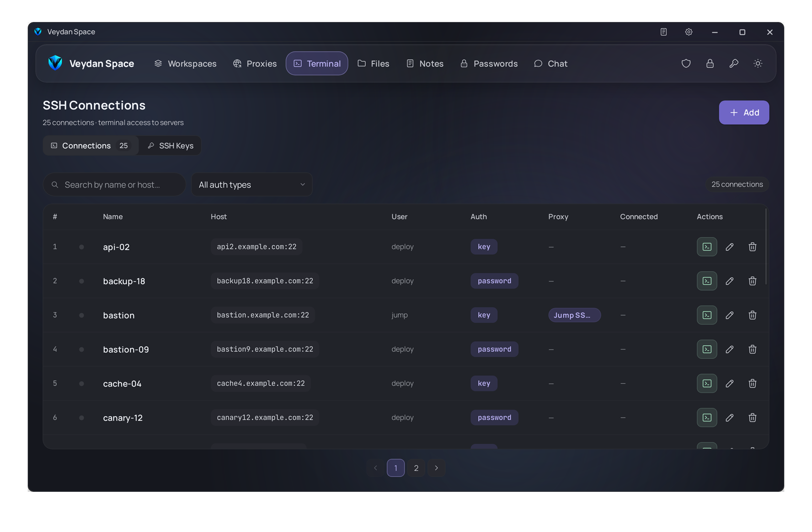Viewport: 812px width, 532px height.
Task: Open terminal for cache-04
Action: (x=707, y=383)
